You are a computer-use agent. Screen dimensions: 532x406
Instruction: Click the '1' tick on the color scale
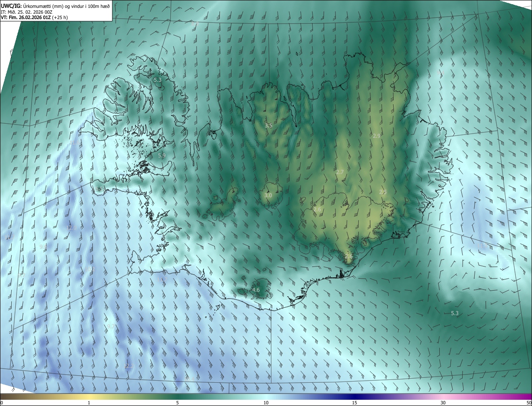click(x=89, y=403)
